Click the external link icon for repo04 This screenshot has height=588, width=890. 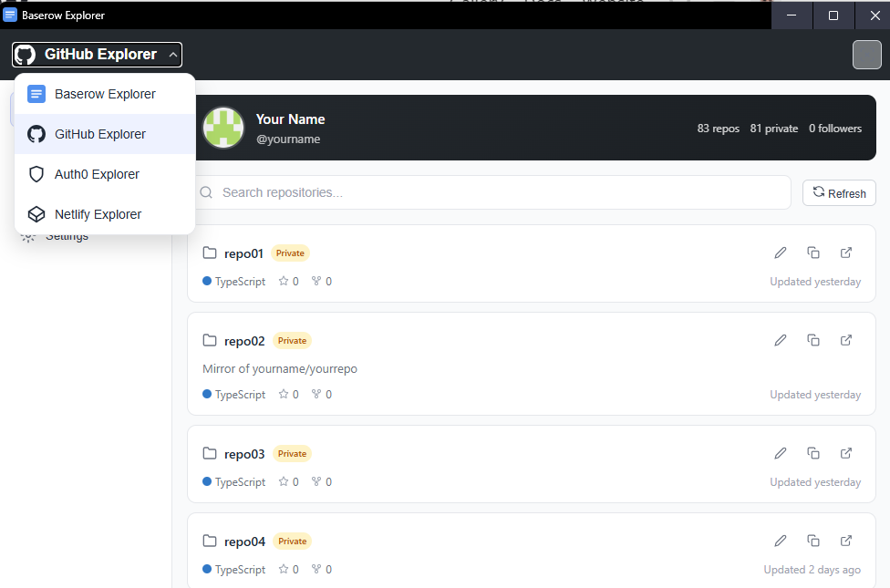pos(846,541)
